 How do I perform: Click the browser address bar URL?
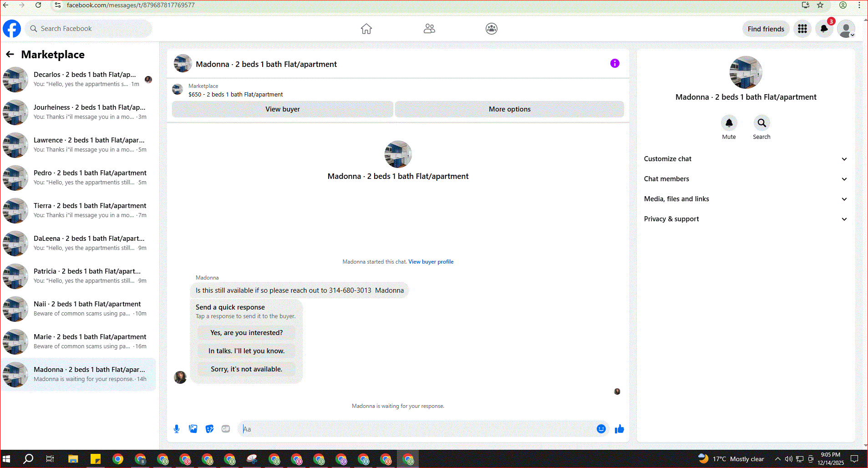pos(131,5)
